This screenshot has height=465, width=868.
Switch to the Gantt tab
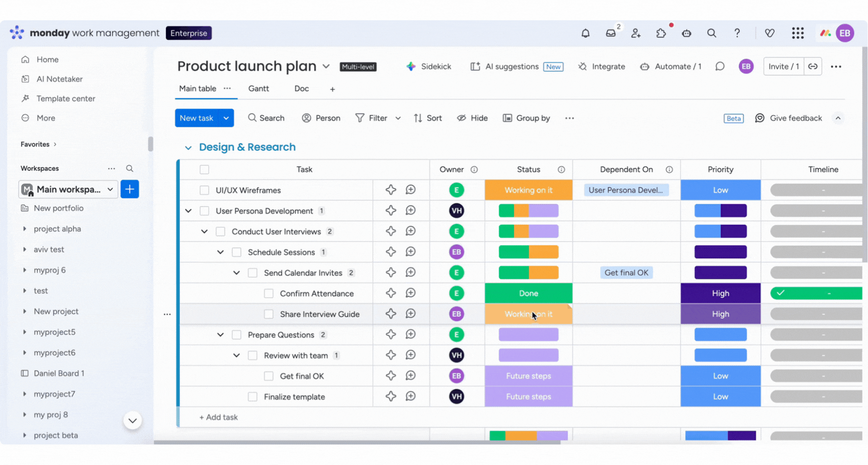258,89
